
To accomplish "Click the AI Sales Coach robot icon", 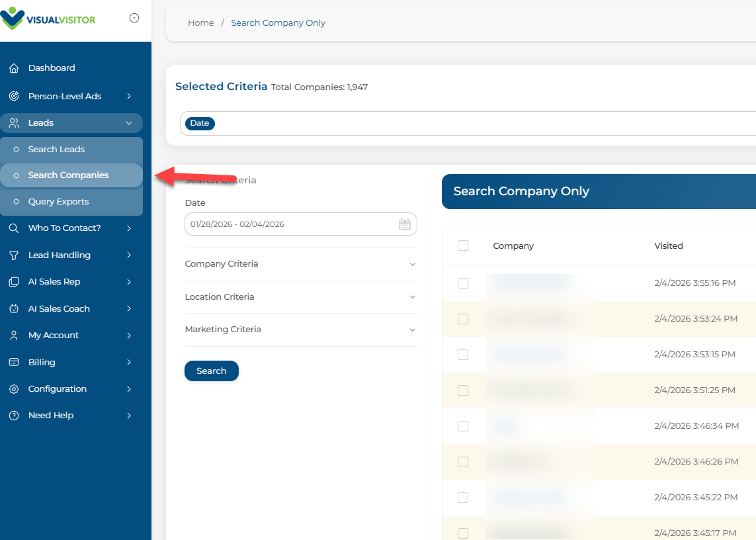I will (14, 309).
